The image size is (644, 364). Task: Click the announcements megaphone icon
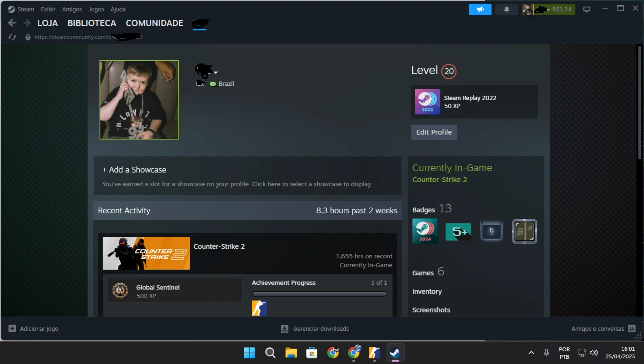pyautogui.click(x=480, y=9)
